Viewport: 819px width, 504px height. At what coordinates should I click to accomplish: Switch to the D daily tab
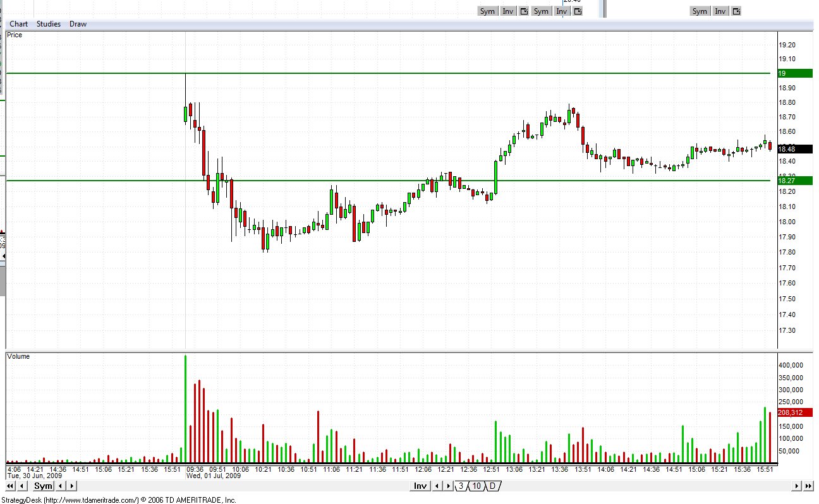492,486
